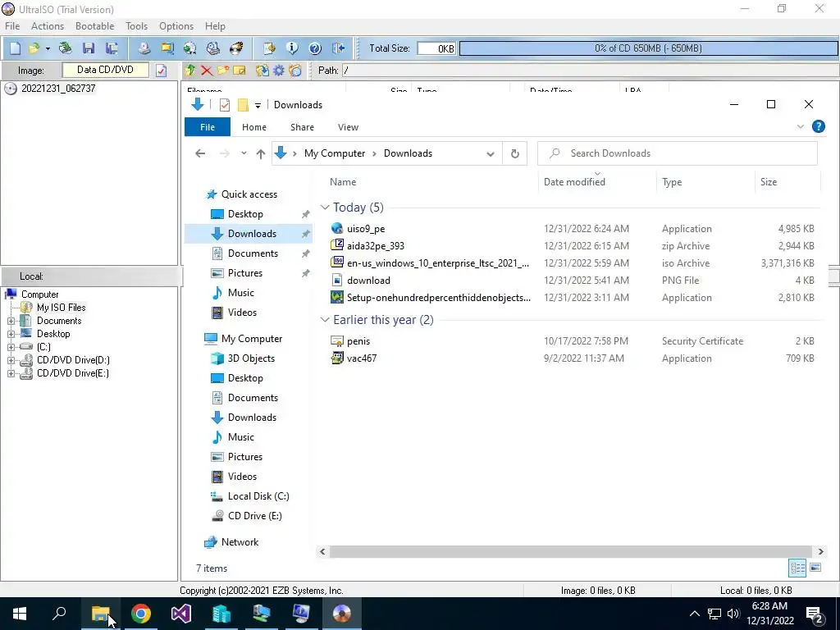Select the uiso9_pe application file

pyautogui.click(x=366, y=229)
